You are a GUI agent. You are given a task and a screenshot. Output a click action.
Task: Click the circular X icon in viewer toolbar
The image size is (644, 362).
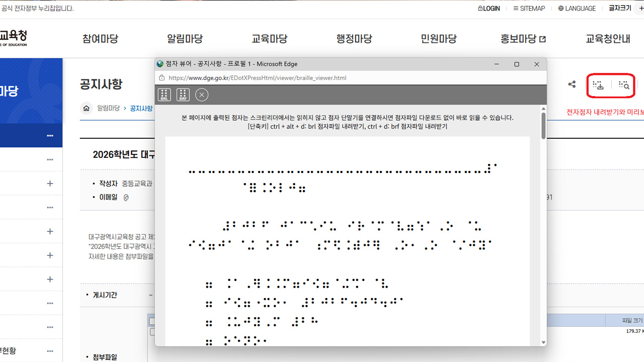[x=202, y=95]
